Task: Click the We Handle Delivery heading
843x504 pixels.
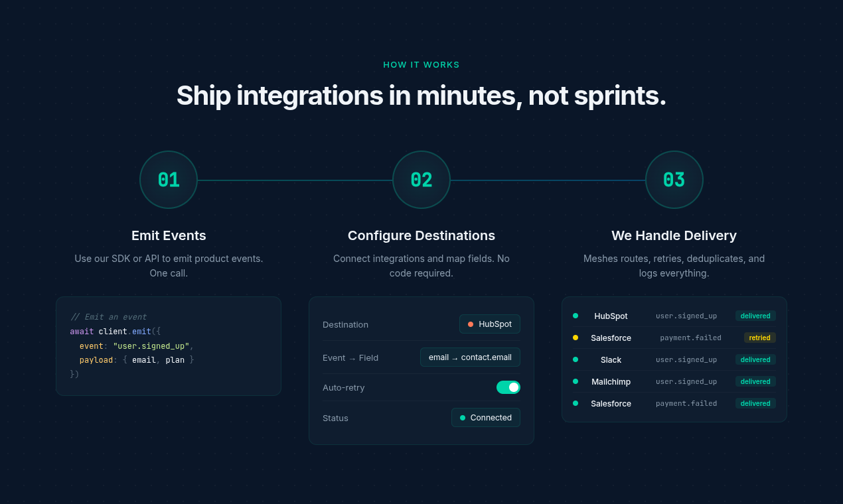Action: click(x=674, y=235)
